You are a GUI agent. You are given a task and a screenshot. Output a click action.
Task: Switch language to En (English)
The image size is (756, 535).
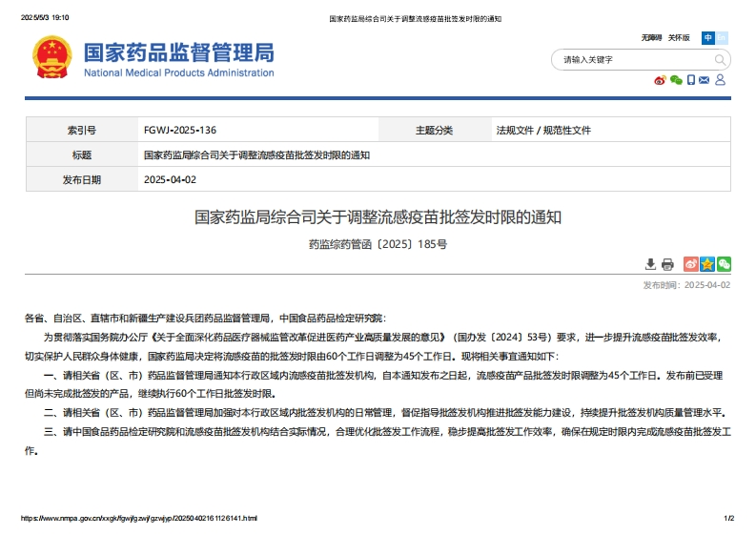[x=722, y=38]
